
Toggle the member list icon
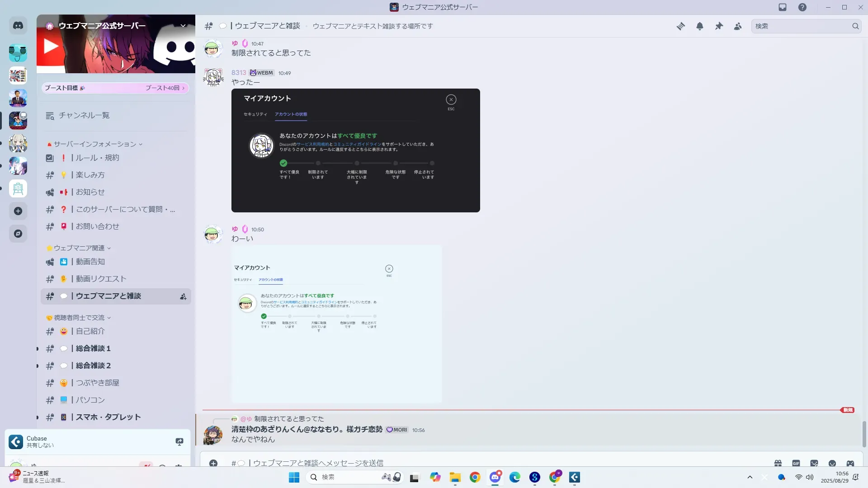[x=738, y=26]
